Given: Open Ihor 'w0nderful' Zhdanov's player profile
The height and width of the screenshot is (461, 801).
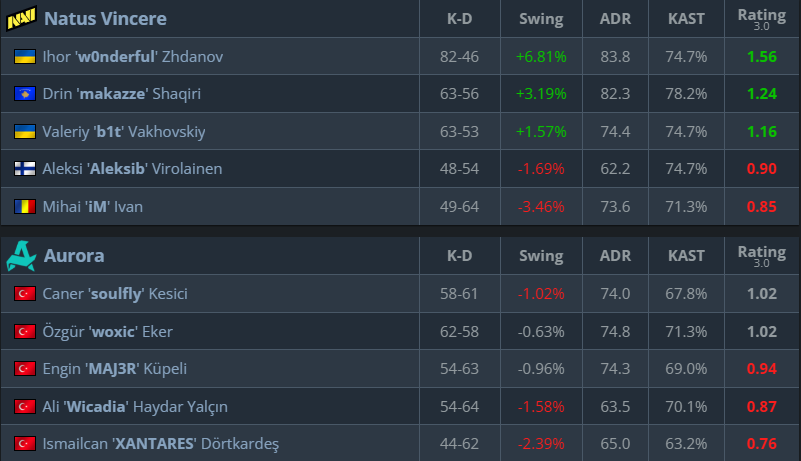Looking at the screenshot, I should click(x=132, y=57).
